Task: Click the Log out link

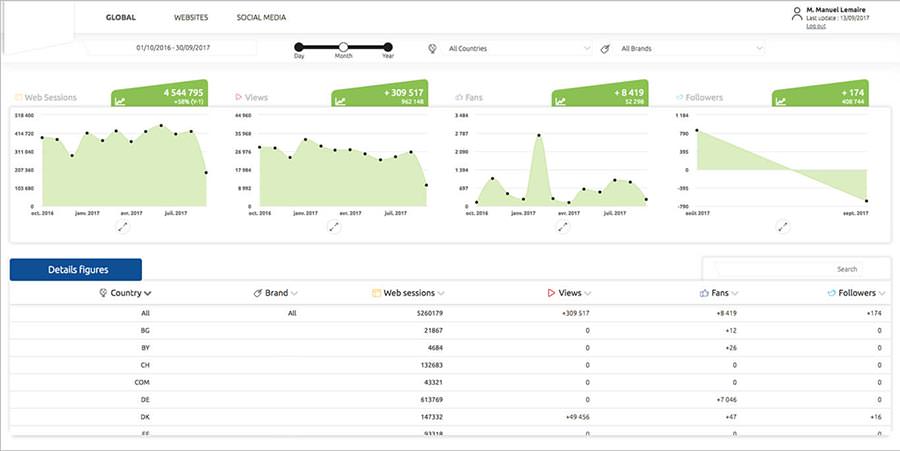Action: [816, 26]
